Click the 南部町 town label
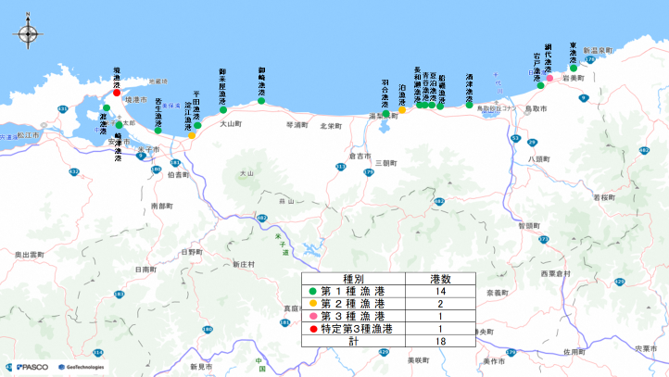This screenshot has width=669, height=377. pos(162,206)
